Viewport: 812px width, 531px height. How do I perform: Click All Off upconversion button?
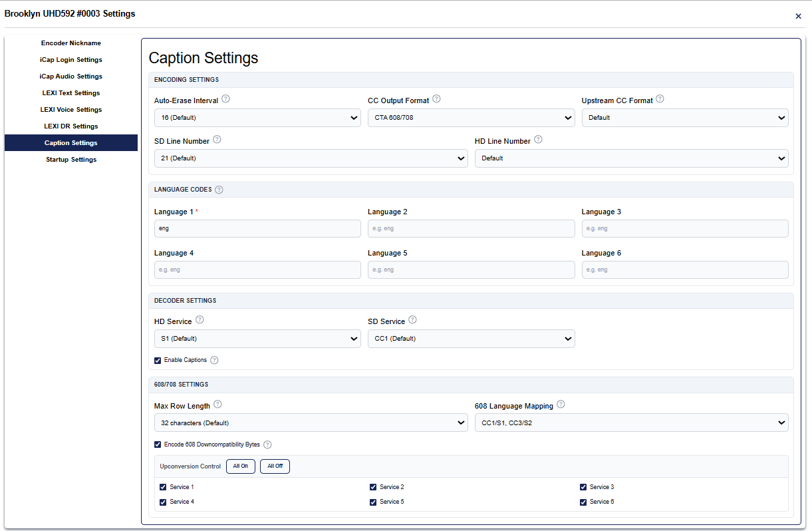click(275, 466)
